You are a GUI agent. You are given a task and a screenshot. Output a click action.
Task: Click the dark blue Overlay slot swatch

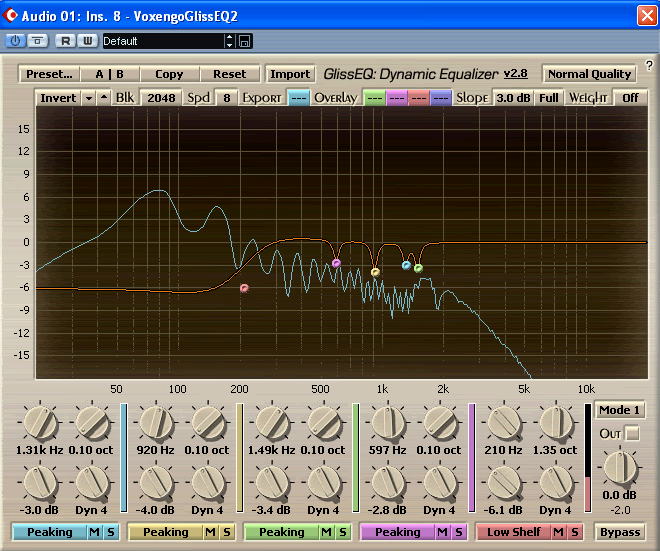pos(440,98)
